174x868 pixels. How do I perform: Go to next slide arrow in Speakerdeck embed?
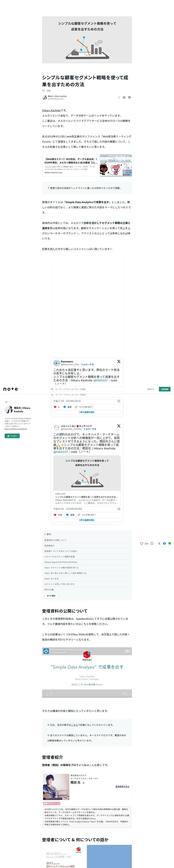click(x=51, y=693)
